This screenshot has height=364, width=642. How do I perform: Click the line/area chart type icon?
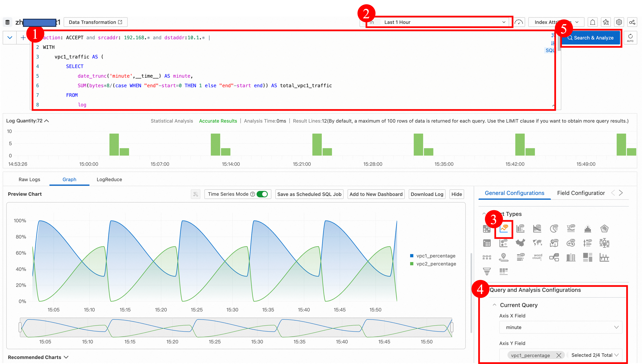[x=504, y=228]
